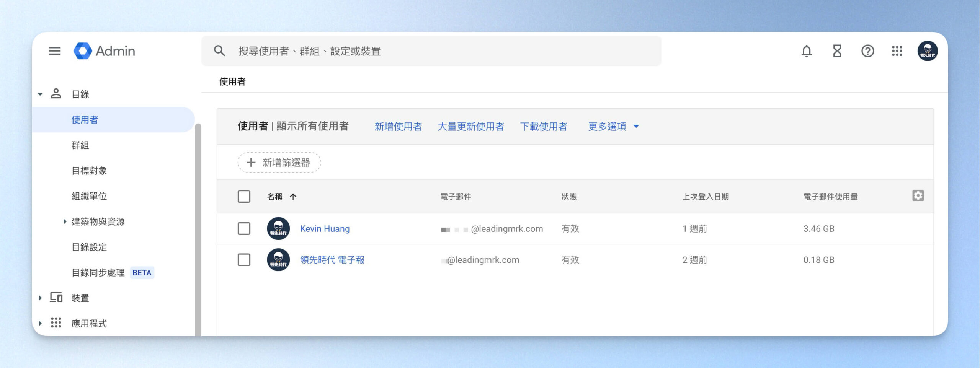Open the Google apps grid launcher
Screen dimensions: 980x368
pos(897,51)
